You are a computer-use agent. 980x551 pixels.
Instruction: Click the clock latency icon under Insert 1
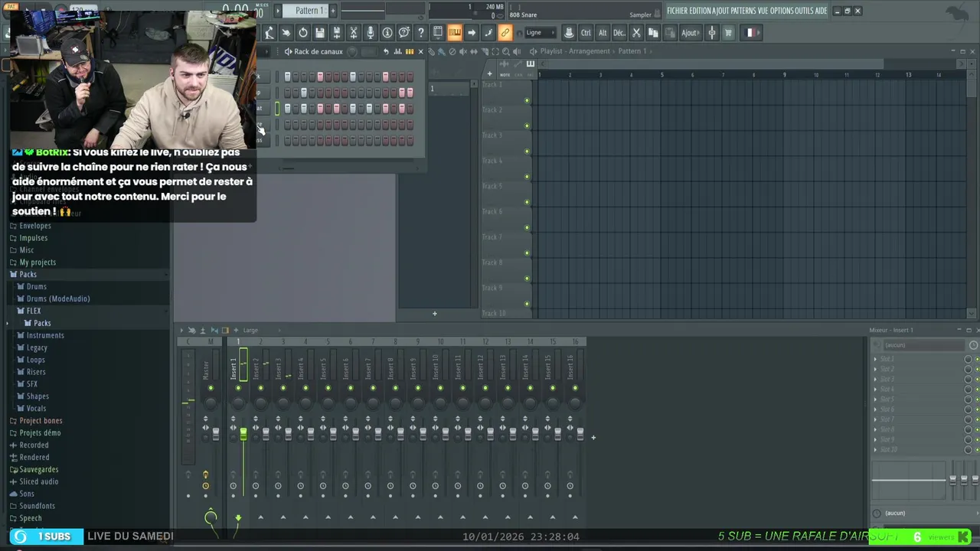[x=234, y=486]
